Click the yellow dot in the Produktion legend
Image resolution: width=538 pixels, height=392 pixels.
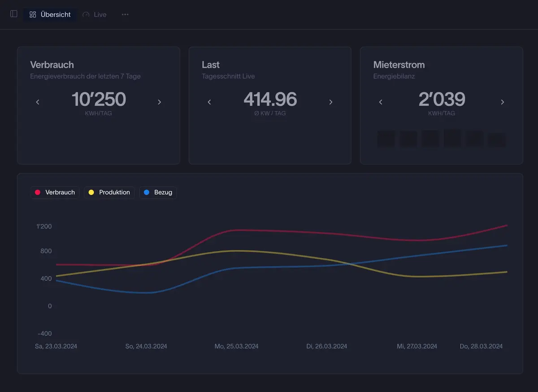92,192
